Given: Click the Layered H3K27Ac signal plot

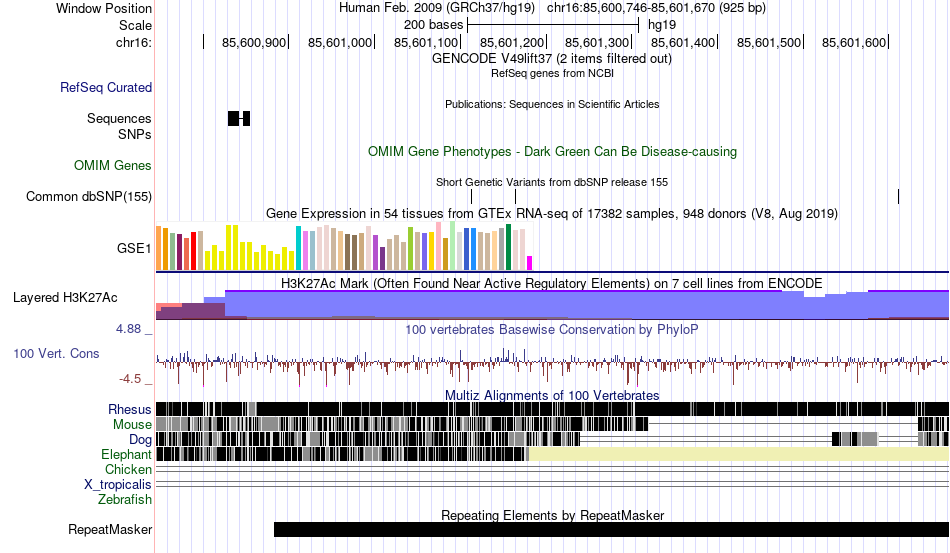Looking at the screenshot, I should (553, 305).
